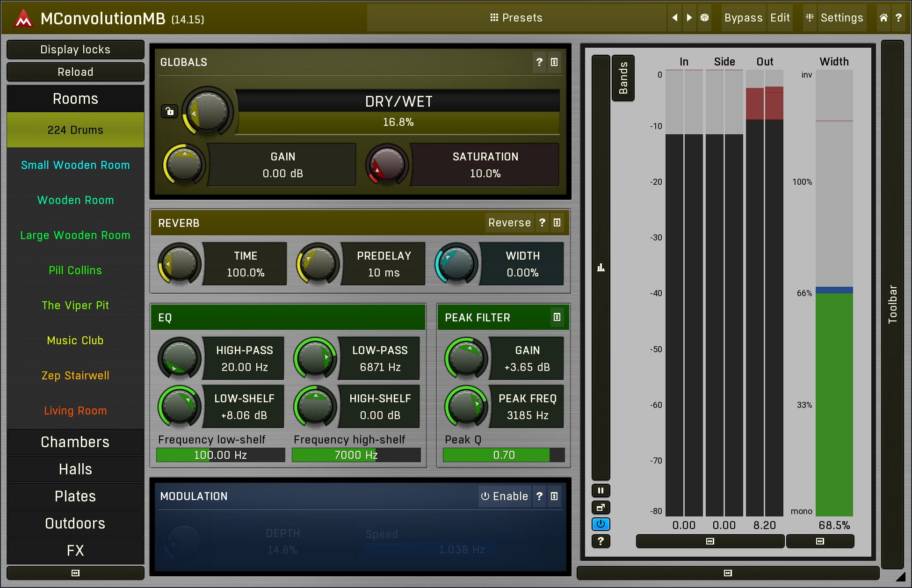The width and height of the screenshot is (912, 588).
Task: Toggle the dry/wet lock icon
Action: tap(169, 111)
